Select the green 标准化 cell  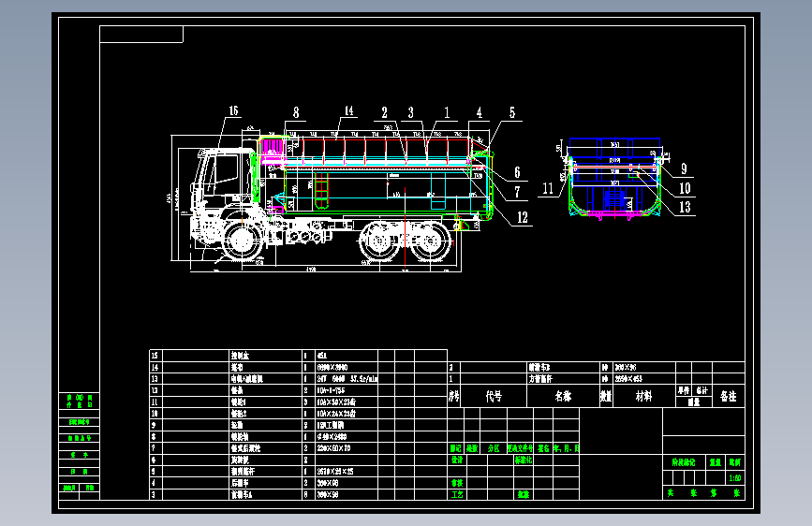[x=523, y=460]
